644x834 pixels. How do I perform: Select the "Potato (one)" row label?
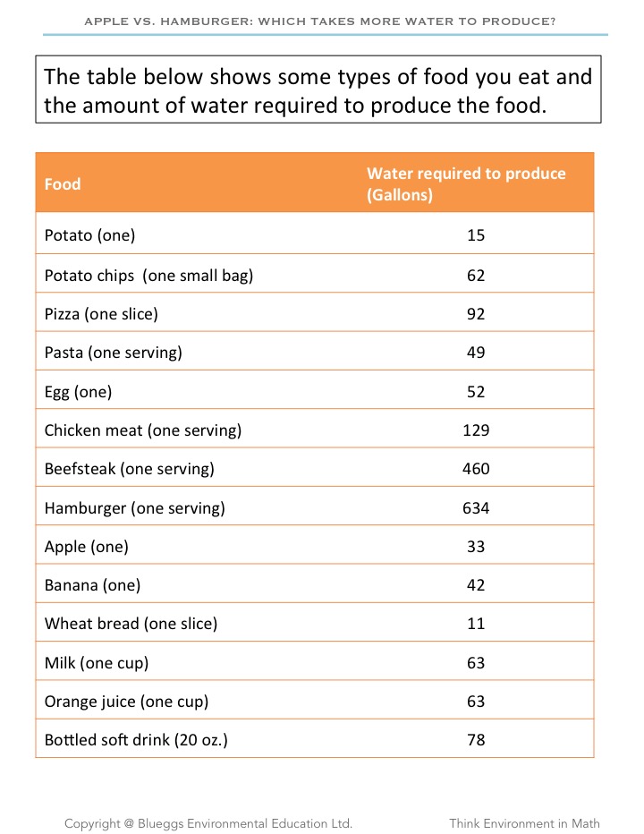tap(89, 236)
